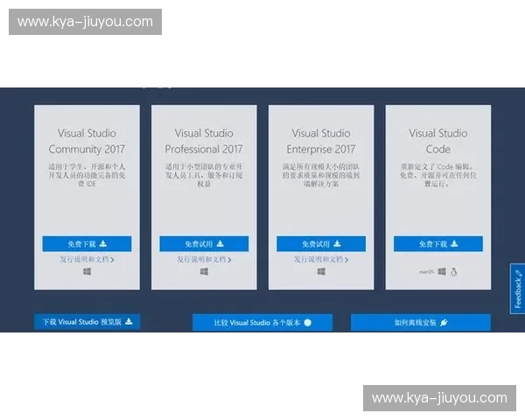Image resolution: width=525 pixels, height=420 pixels.
Task: Click the Visual Studio Community 2017 free download button
Action: (87, 243)
